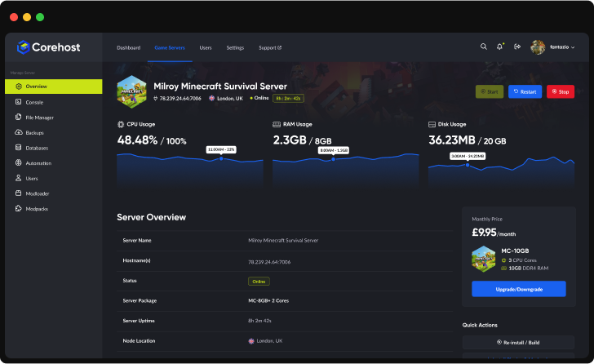Viewport: 594px width, 364px height.
Task: Click the Databases icon in sidebar
Action: tap(18, 148)
